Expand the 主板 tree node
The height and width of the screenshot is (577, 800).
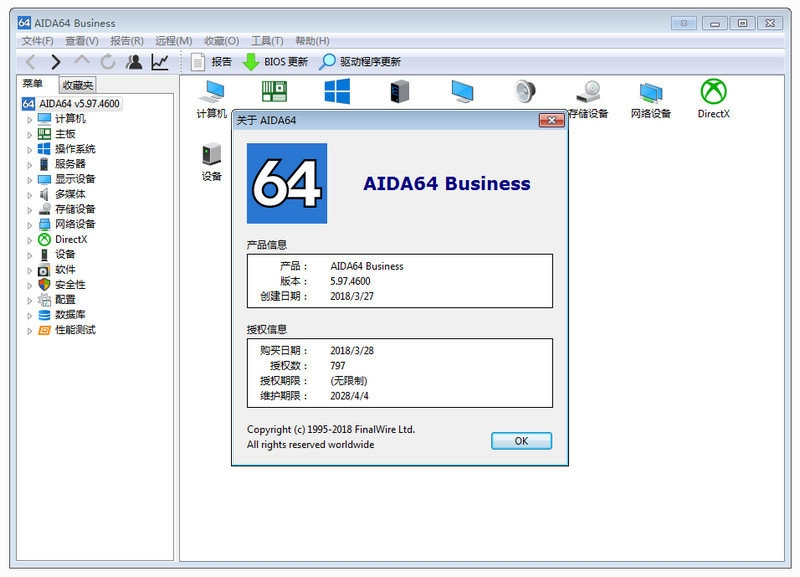29,135
